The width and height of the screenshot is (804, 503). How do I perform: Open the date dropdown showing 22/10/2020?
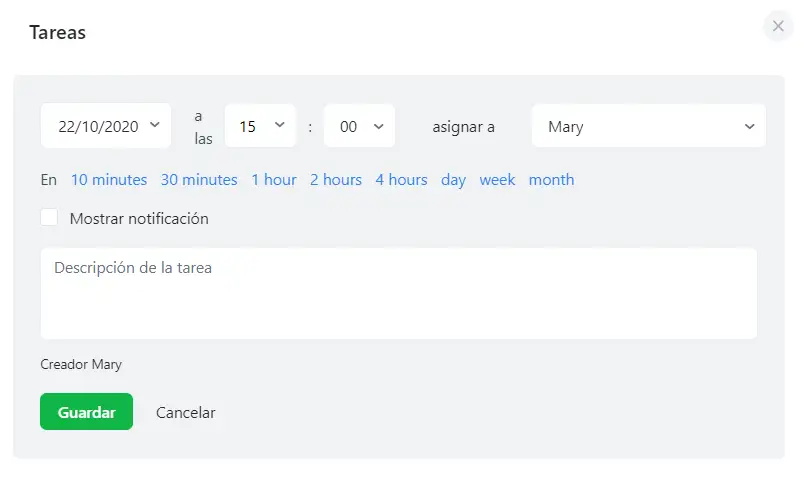104,126
